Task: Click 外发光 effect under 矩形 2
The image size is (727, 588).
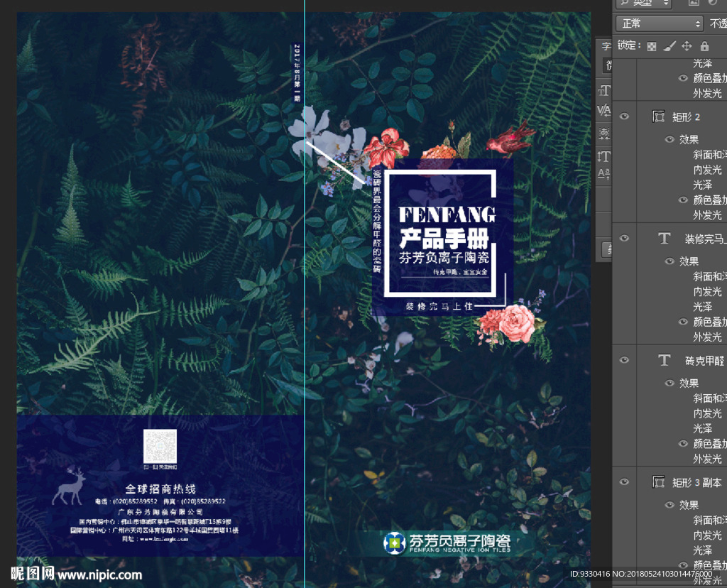Action: 708,215
